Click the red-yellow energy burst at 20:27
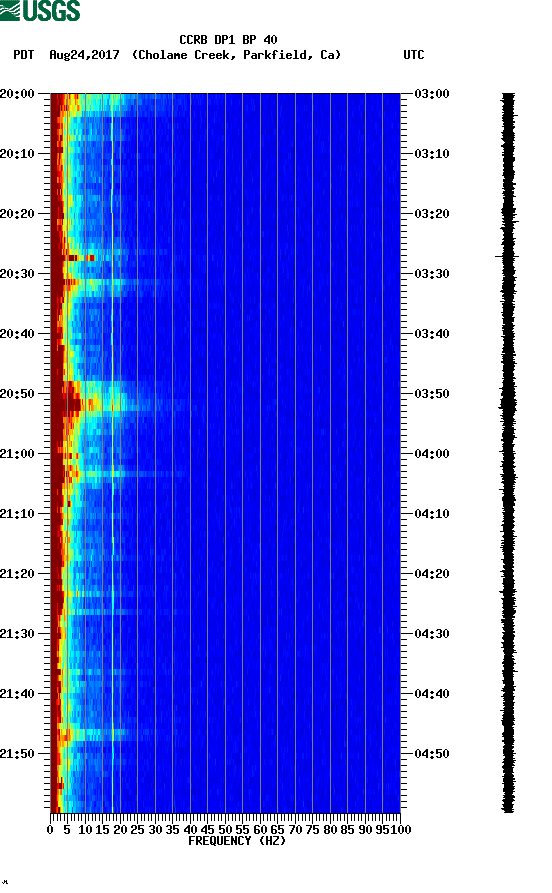552x893 pixels. click(x=80, y=258)
